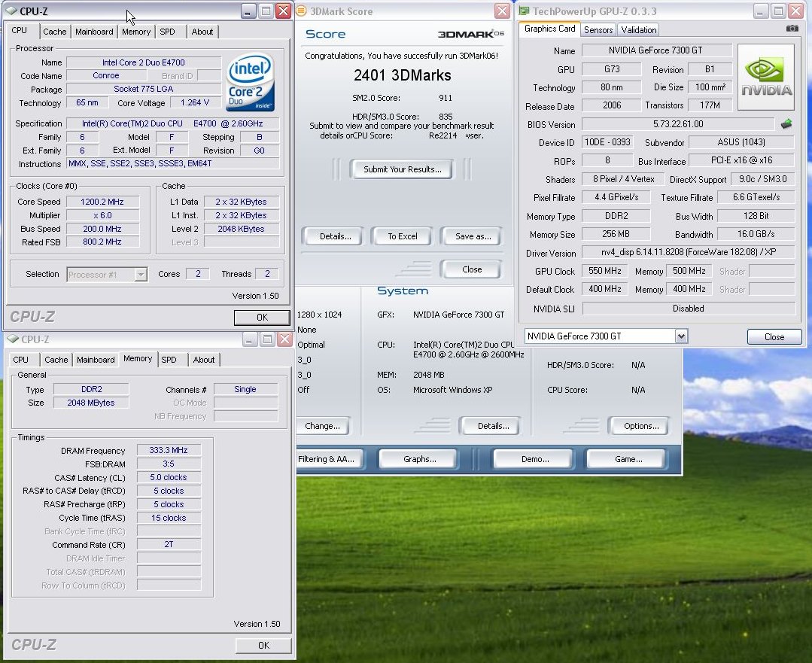812x663 pixels.
Task: Click the Level 2 cache value 2048 KBytes
Action: [x=242, y=229]
